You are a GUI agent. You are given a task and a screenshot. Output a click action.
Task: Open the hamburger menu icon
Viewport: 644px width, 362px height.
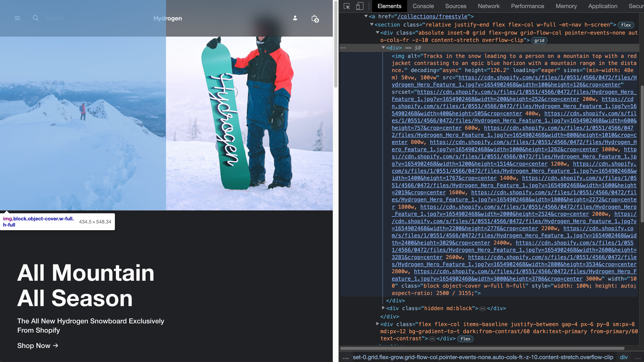[17, 18]
